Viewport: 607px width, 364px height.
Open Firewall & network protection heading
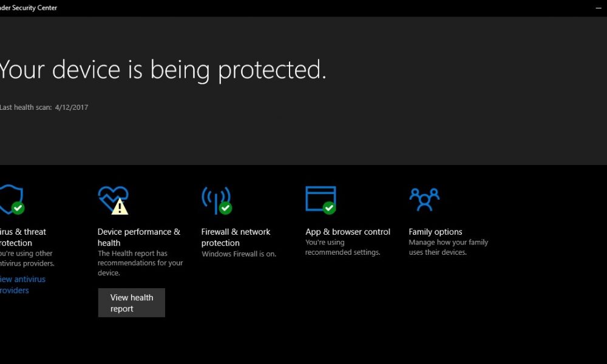[x=236, y=237]
